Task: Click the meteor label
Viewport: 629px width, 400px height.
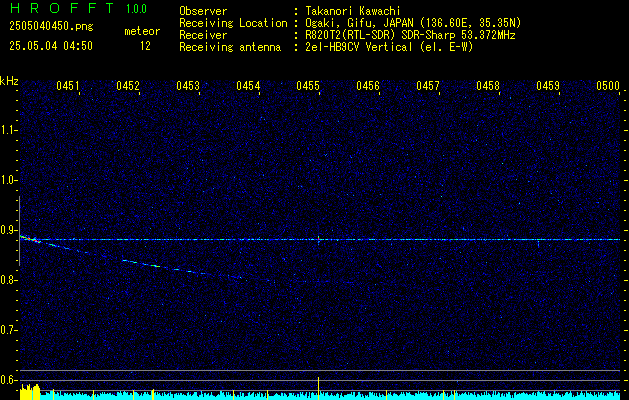Action: click(142, 31)
